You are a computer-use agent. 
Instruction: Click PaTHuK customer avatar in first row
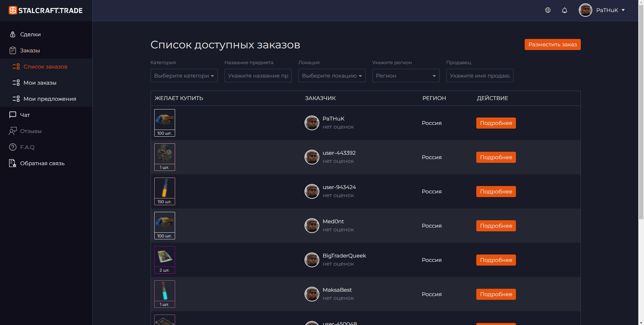312,123
